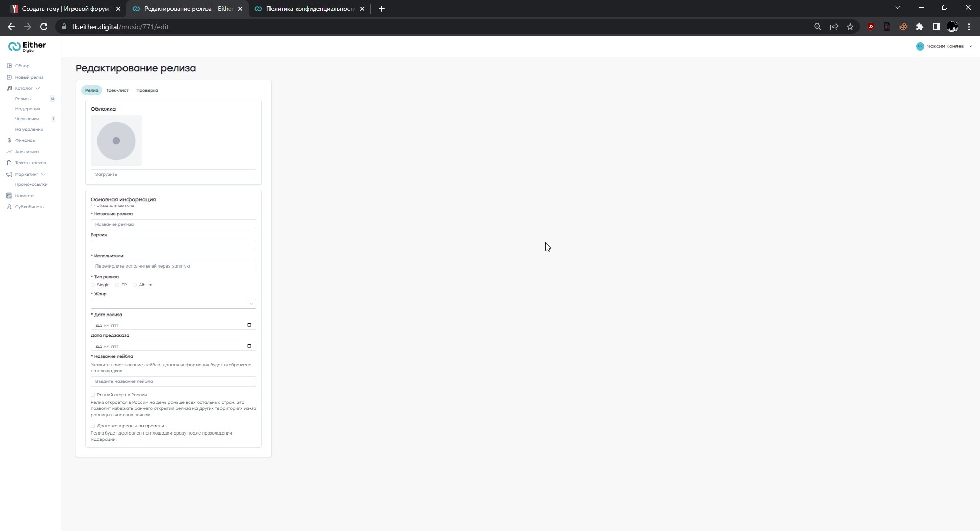Switch to Политика конфиденциальности browser tab
980x531 pixels.
click(x=309, y=9)
